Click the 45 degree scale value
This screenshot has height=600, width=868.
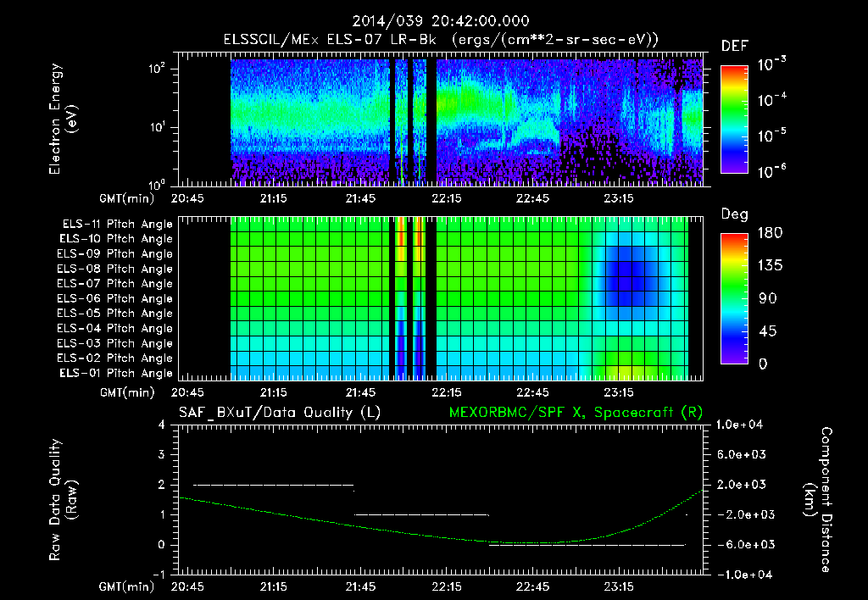(x=767, y=331)
